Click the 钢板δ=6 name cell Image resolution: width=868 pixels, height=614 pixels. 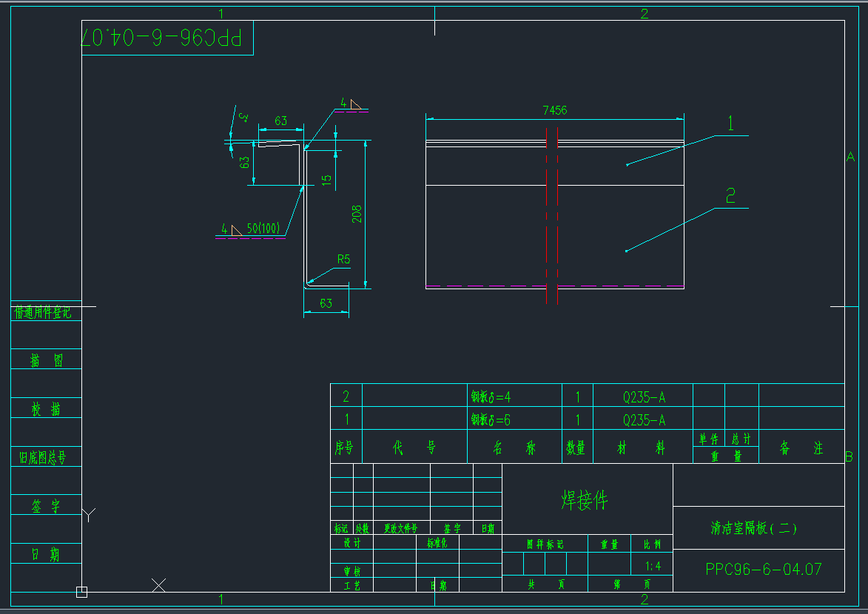491,420
